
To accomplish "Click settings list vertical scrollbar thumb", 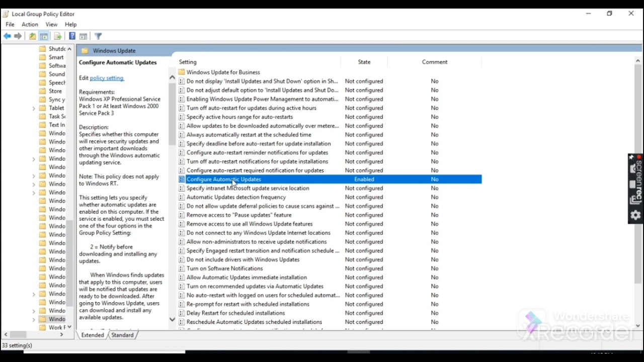I will pos(638,173).
